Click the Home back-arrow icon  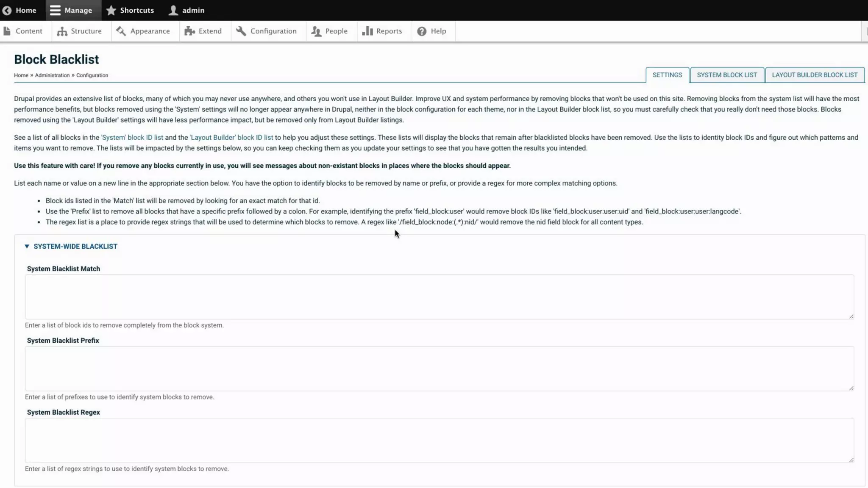pos(7,10)
